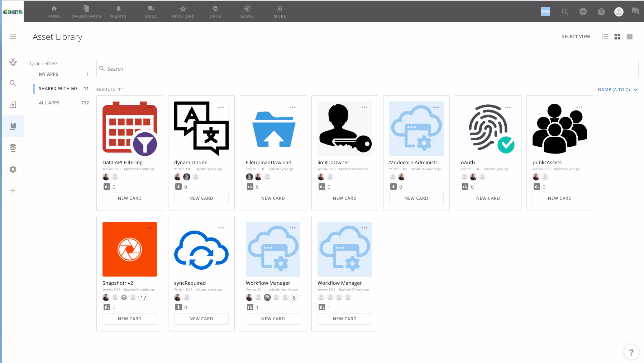
Task: Click New Card under dynamicIndex
Action: [x=201, y=198]
